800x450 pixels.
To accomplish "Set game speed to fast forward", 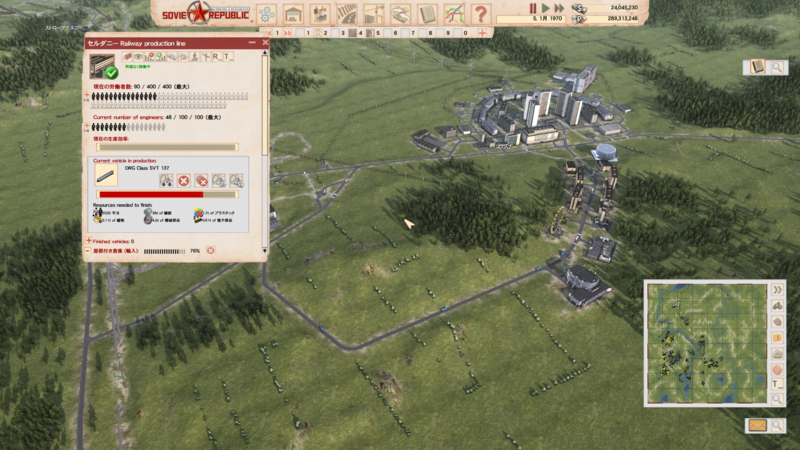I will click(x=559, y=8).
